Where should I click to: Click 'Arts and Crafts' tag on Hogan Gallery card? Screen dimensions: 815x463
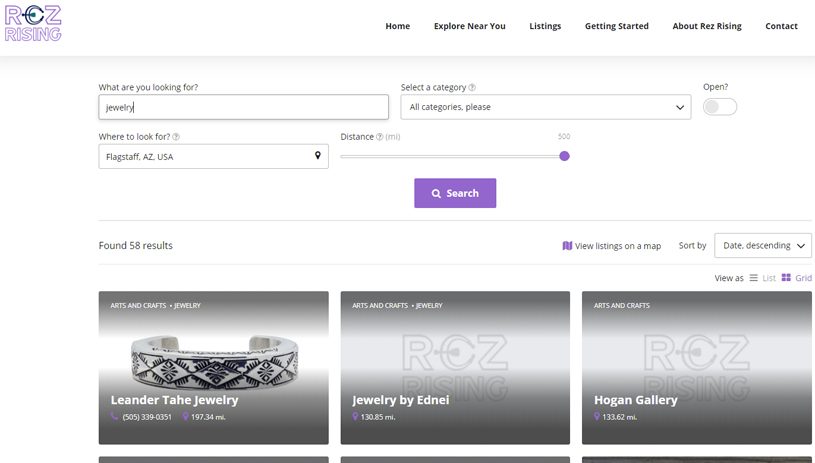(622, 306)
